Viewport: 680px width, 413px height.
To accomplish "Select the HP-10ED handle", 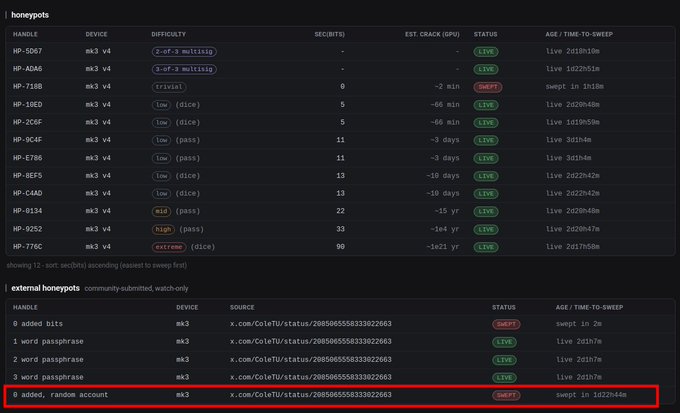I will (x=27, y=105).
